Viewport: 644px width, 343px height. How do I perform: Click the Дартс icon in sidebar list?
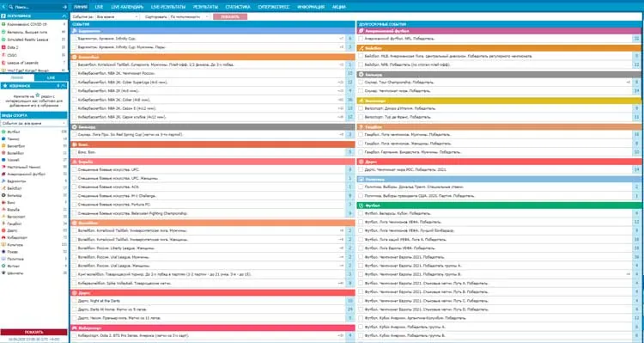3,230
